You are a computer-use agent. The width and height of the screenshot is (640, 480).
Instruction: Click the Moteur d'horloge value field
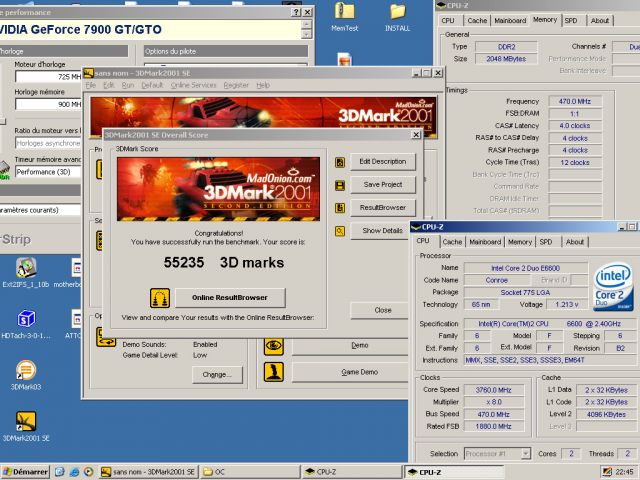[48, 76]
